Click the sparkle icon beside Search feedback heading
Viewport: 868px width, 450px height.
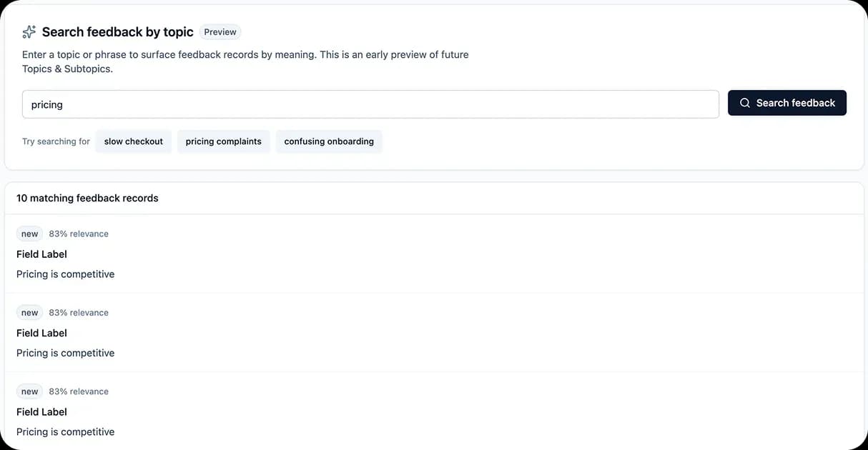[x=29, y=32]
